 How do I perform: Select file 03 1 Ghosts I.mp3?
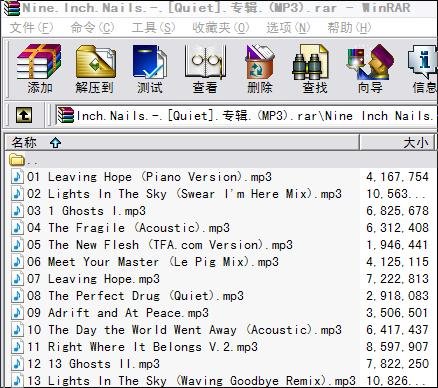[x=86, y=211]
